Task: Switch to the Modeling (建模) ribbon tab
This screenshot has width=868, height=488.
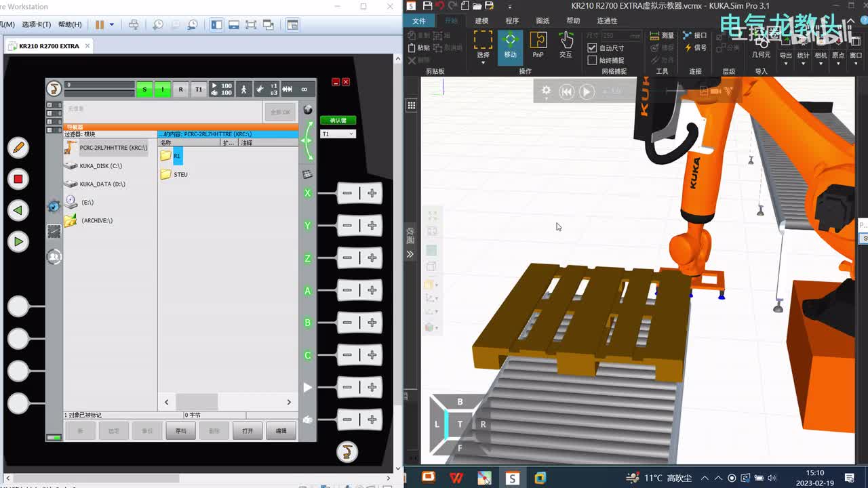Action: click(x=481, y=21)
